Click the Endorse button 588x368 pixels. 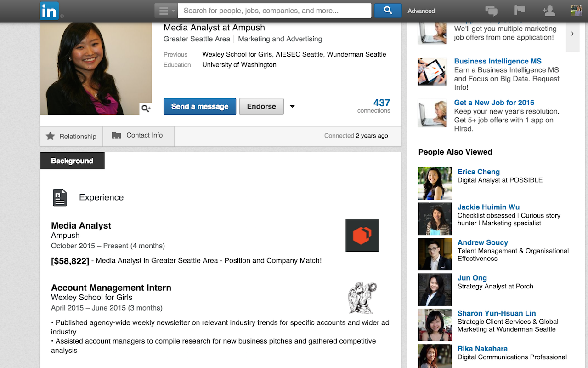(x=261, y=106)
